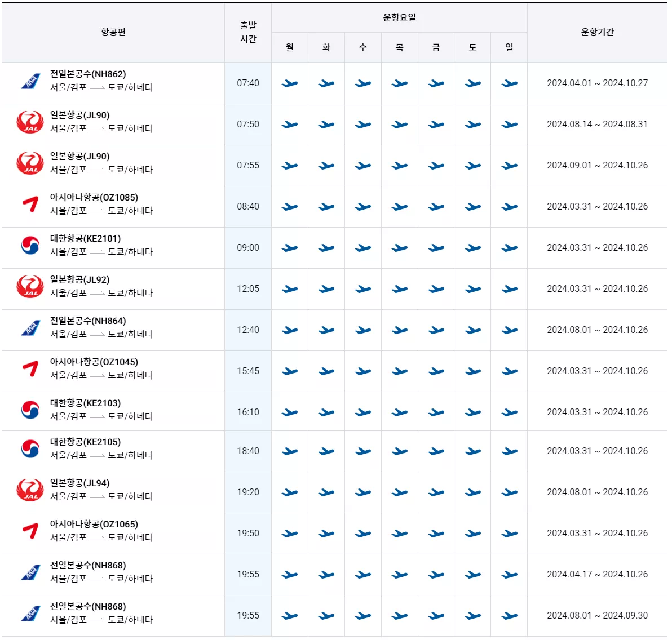Click the 운항요일 header
This screenshot has width=672, height=640.
pyautogui.click(x=400, y=17)
